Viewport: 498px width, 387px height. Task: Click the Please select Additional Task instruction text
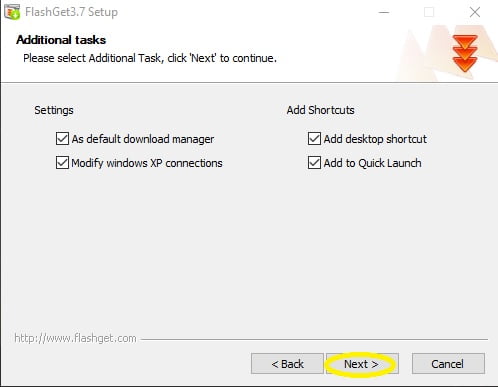(150, 58)
